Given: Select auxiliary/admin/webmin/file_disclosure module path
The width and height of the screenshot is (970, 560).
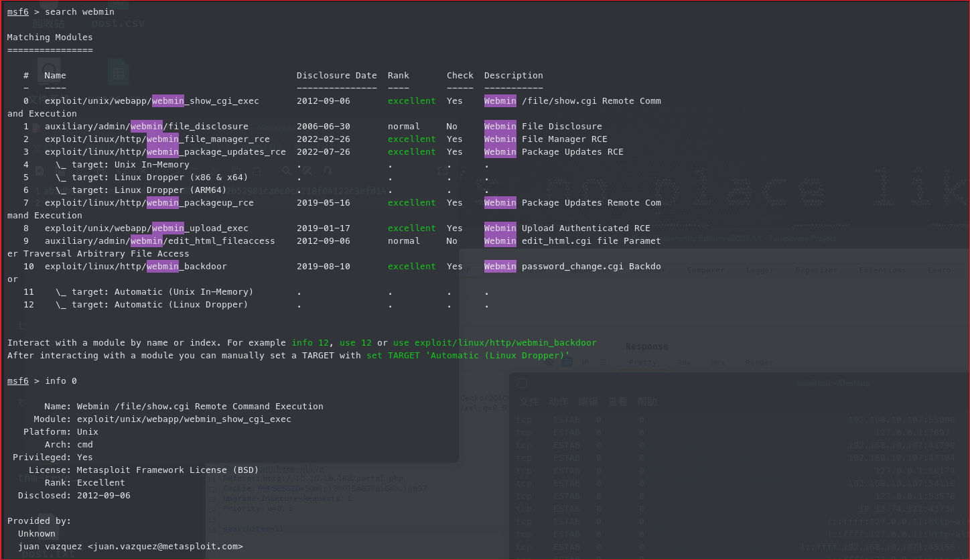Looking at the screenshot, I should pos(147,126).
